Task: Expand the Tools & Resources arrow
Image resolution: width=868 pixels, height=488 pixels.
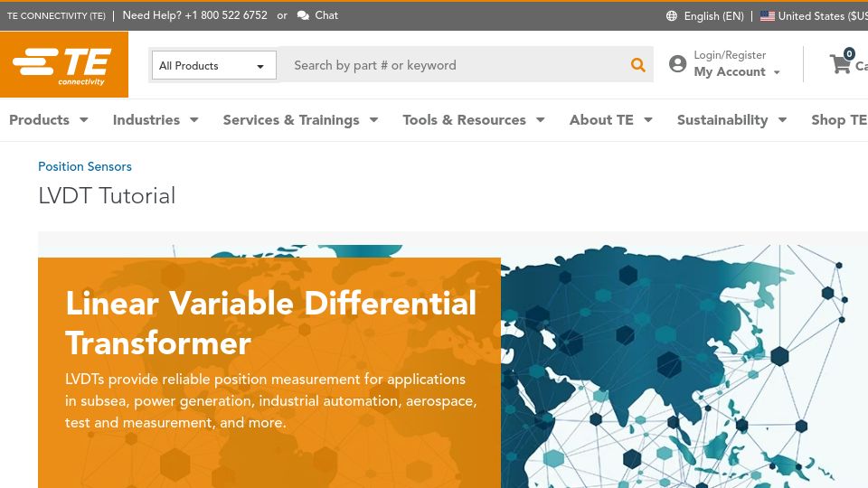Action: pos(541,119)
